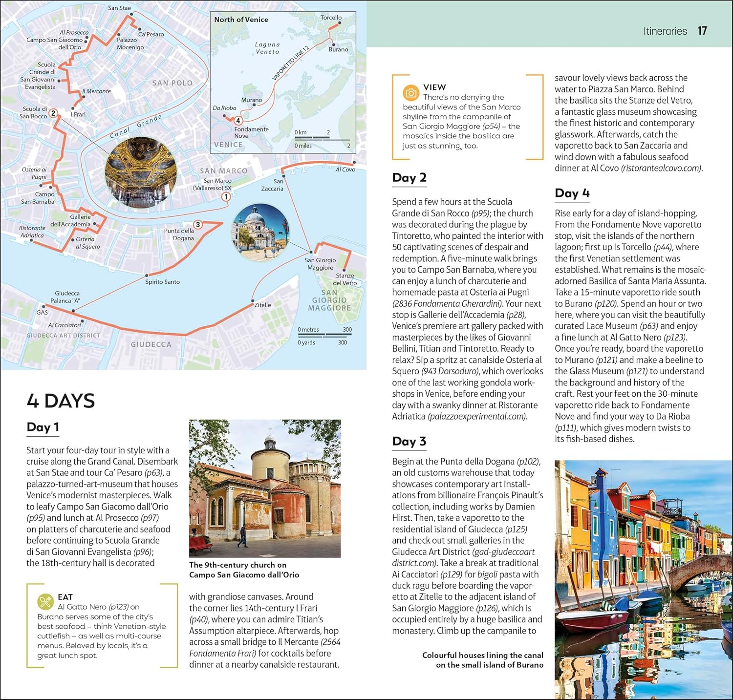Click the camera icon beside VIEW
The height and width of the screenshot is (700, 733).
[x=411, y=93]
